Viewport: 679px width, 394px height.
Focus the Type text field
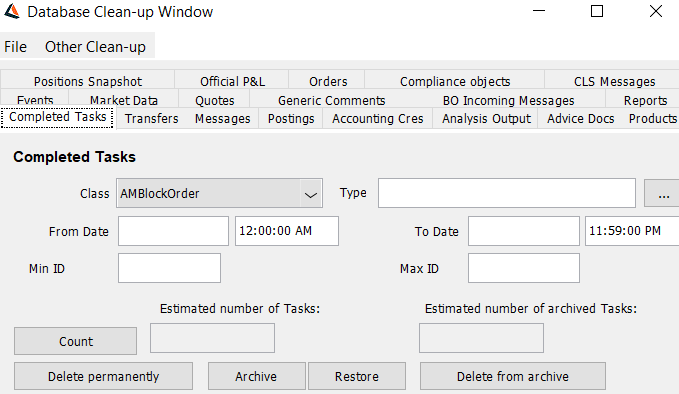507,193
